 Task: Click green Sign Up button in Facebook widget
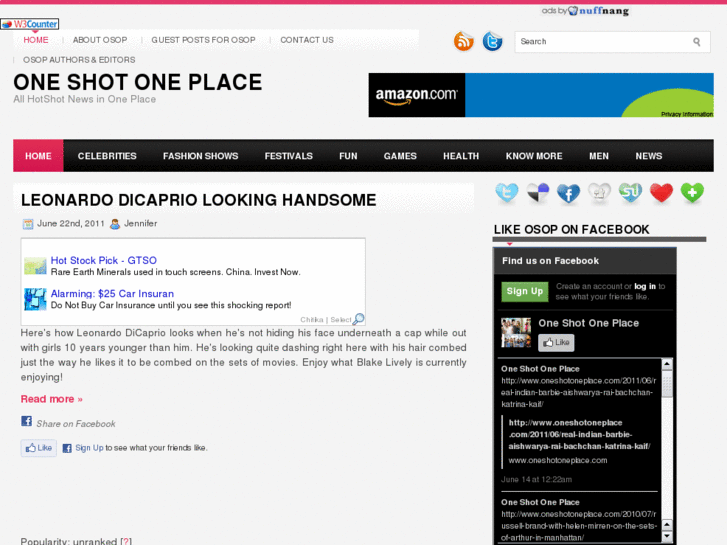(x=525, y=291)
